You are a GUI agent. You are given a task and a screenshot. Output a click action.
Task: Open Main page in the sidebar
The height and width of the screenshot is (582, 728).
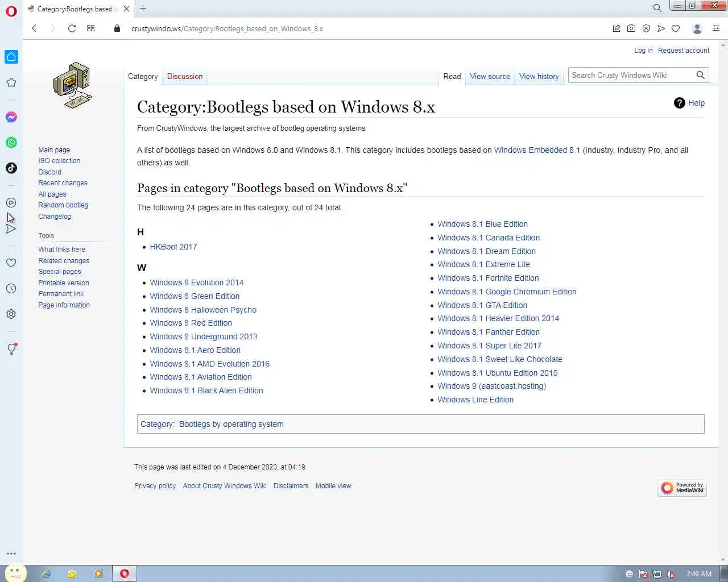click(x=54, y=150)
